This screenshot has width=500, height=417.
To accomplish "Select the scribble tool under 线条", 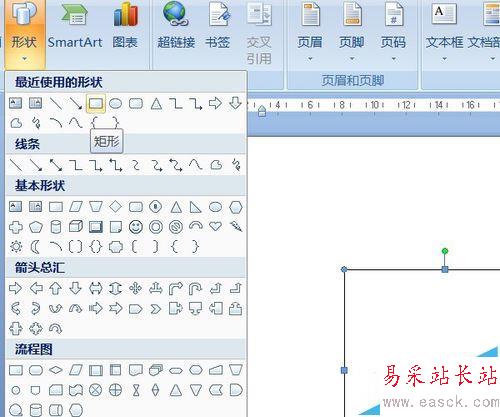I will pyautogui.click(x=236, y=165).
